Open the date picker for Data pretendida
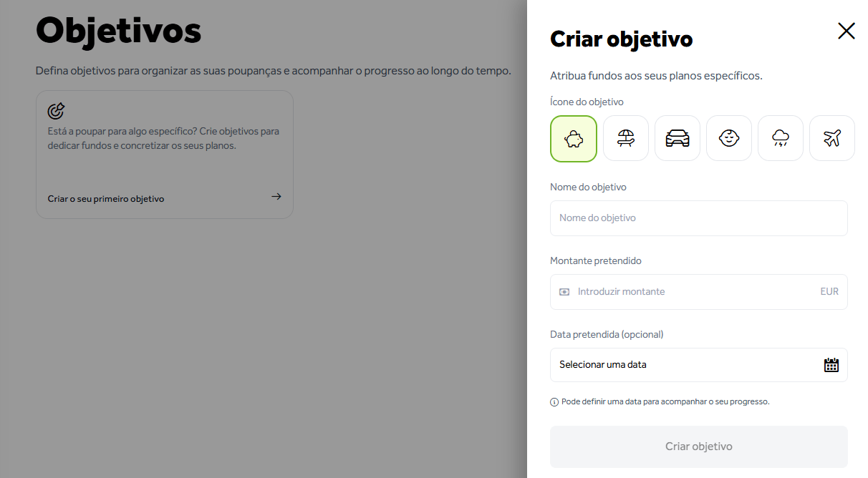 click(x=698, y=365)
